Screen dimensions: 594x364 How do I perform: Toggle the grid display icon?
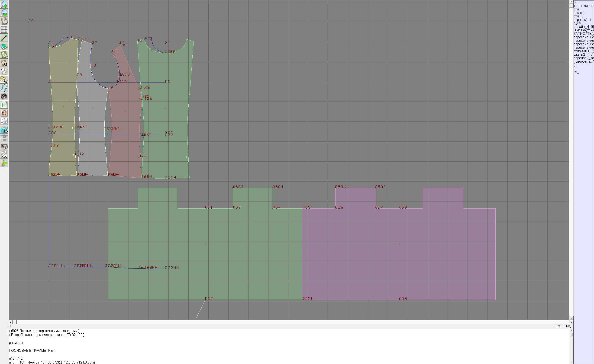pyautogui.click(x=4, y=29)
